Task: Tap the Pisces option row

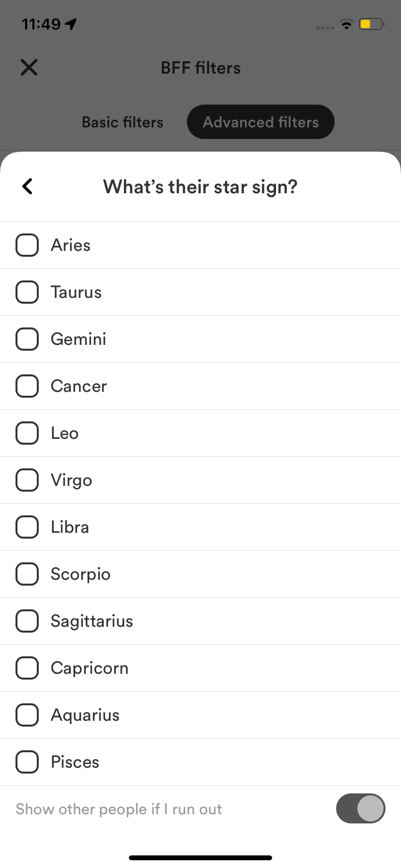Action: 200,762
